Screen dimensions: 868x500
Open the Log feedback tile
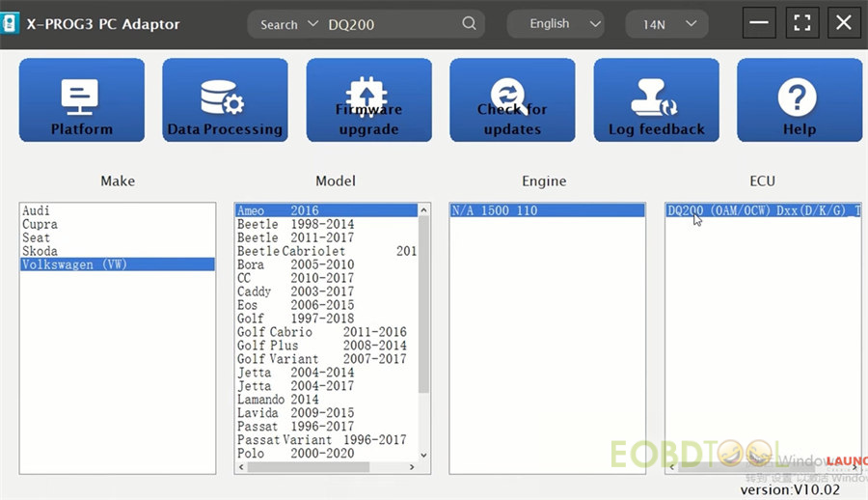click(657, 99)
